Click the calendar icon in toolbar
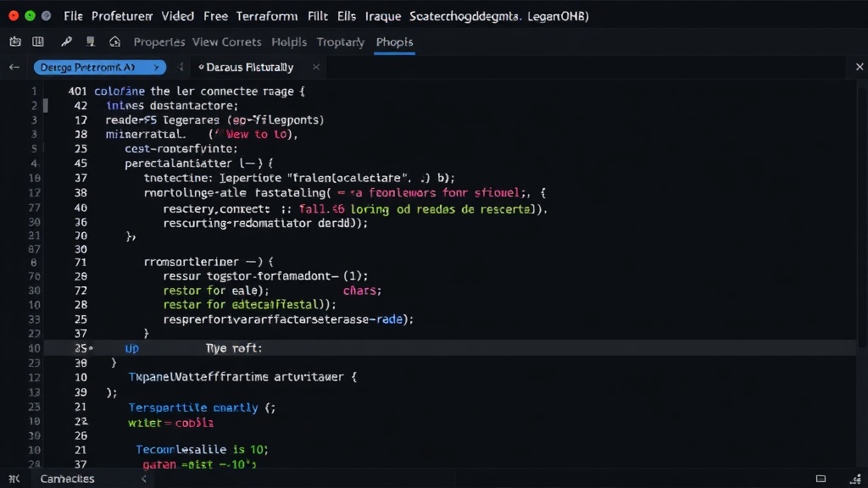 point(15,42)
